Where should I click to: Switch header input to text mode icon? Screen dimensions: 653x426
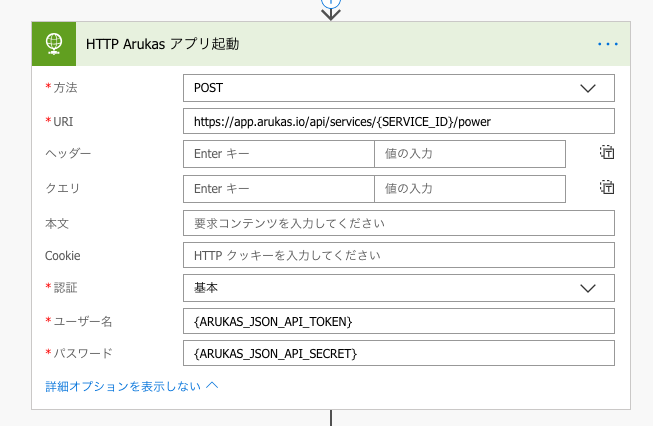tap(607, 153)
